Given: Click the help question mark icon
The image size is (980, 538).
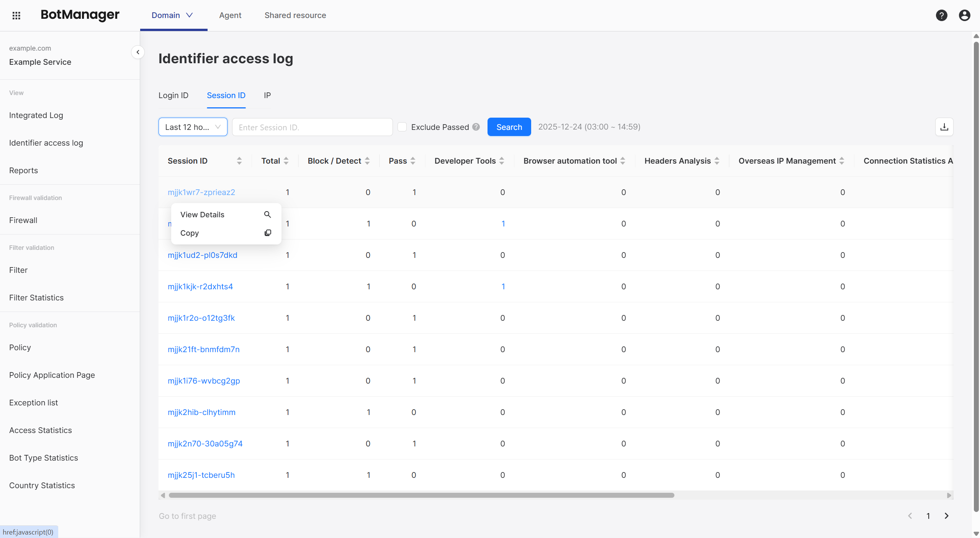Looking at the screenshot, I should pos(941,15).
